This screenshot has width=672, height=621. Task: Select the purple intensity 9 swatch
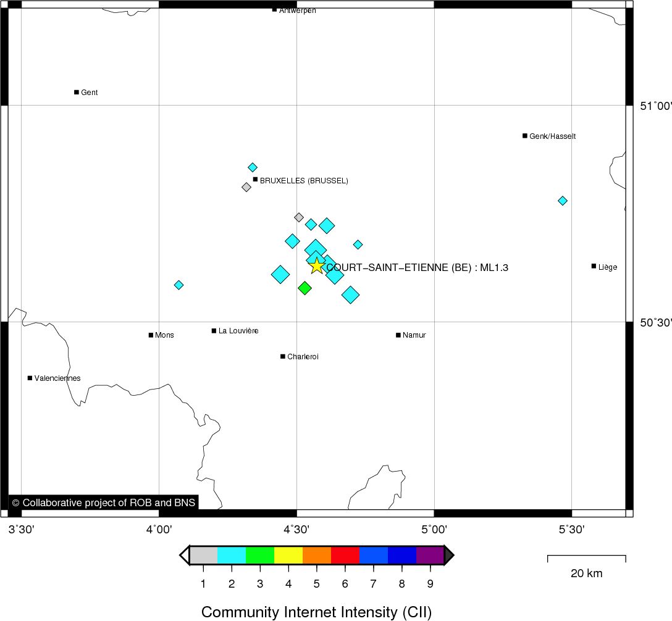pyautogui.click(x=430, y=555)
